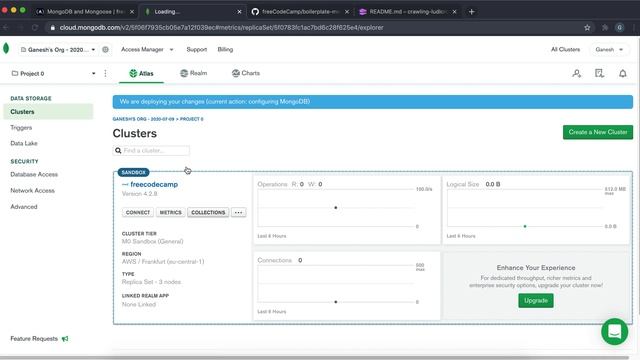Open the chat support bubble
Screen dimensions: 640x360
(x=614, y=331)
